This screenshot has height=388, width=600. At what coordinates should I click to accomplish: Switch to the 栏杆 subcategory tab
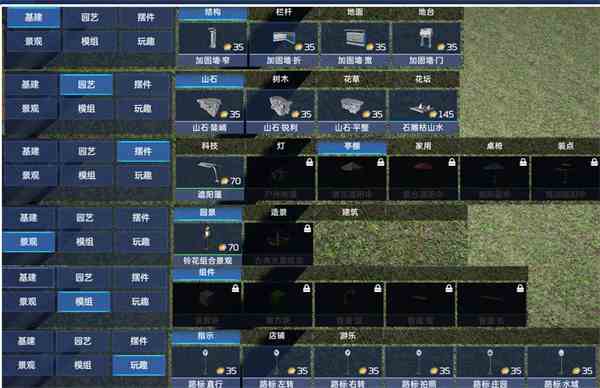(284, 12)
